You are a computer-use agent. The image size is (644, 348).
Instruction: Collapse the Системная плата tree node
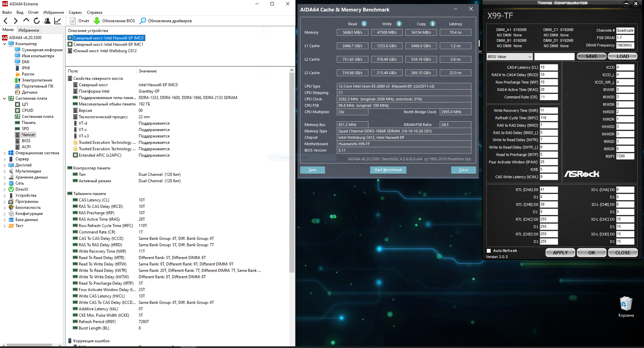tap(4, 98)
